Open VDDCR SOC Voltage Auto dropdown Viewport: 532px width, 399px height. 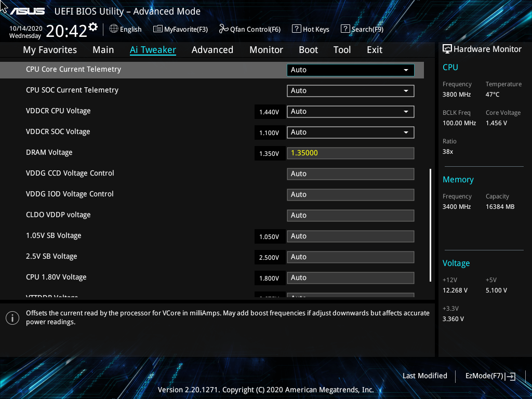pyautogui.click(x=351, y=132)
